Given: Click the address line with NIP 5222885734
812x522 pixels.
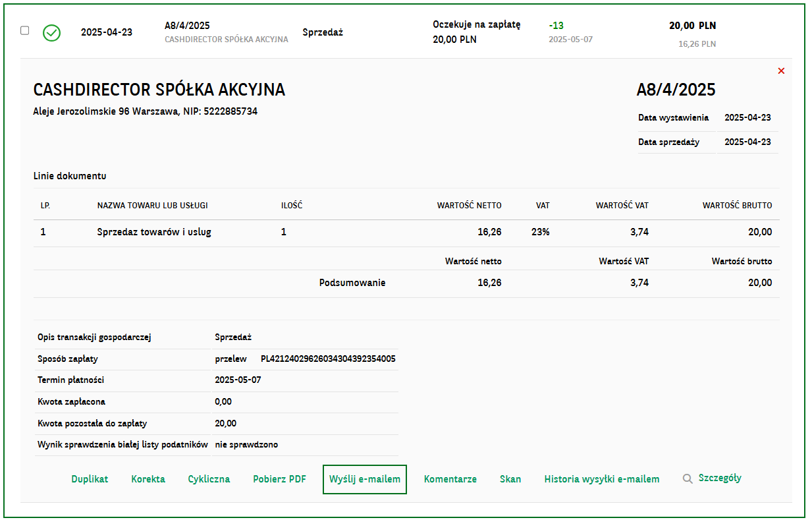Looking at the screenshot, I should click(x=145, y=111).
